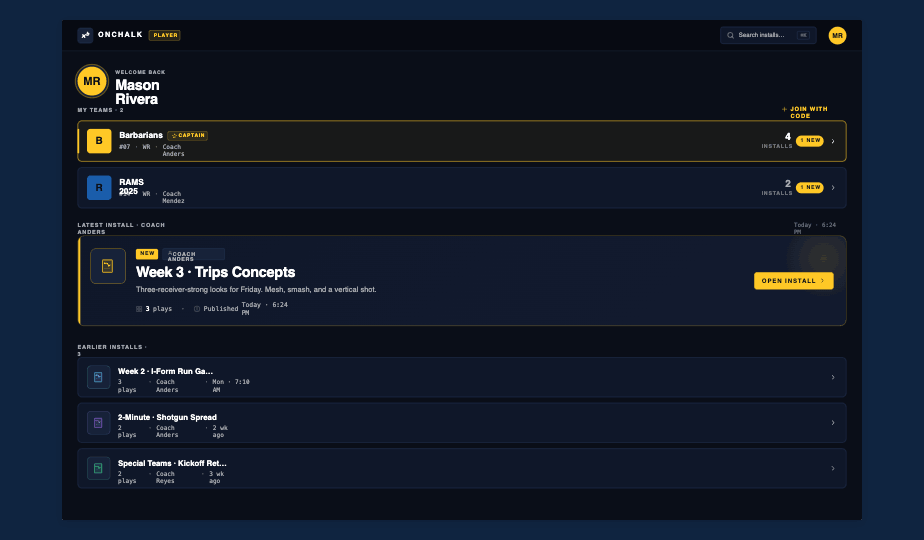The image size is (924, 540).
Task: Click the Coach Anders tag on latest install
Action: tap(193, 254)
